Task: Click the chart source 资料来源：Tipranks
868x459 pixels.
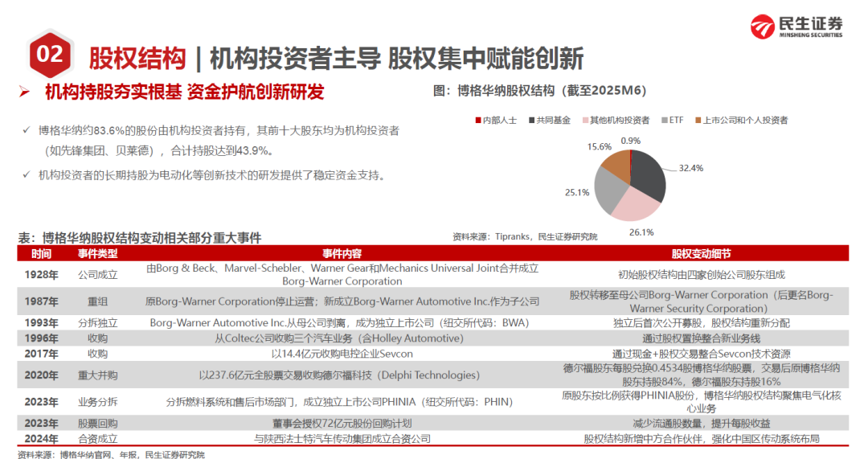Action: coord(525,236)
